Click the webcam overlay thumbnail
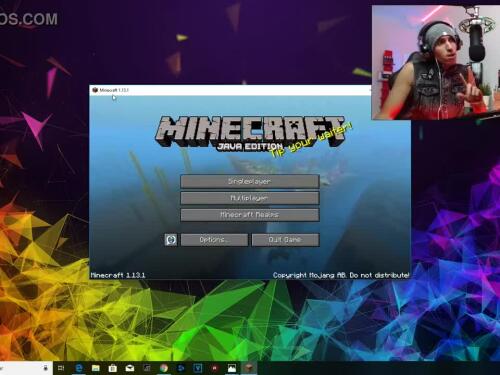Viewport: 500px width, 375px height. pyautogui.click(x=436, y=62)
